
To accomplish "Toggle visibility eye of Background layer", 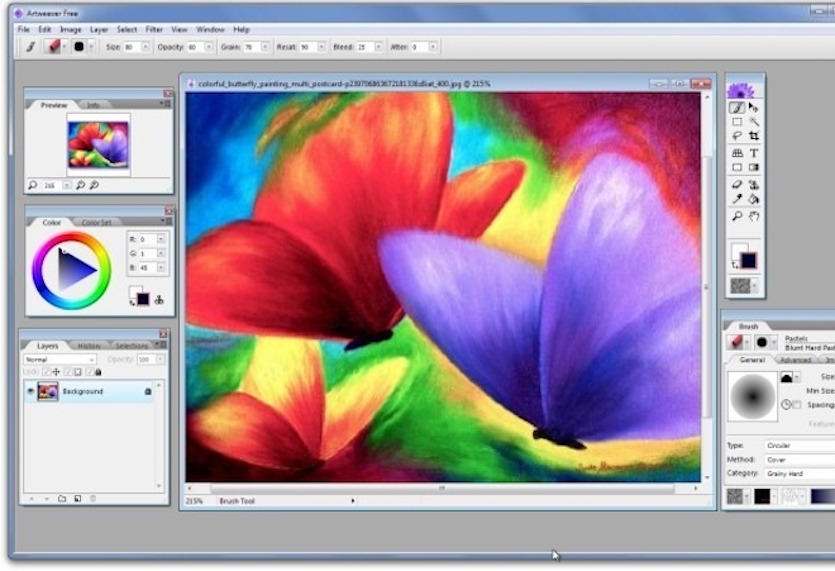I will point(30,391).
